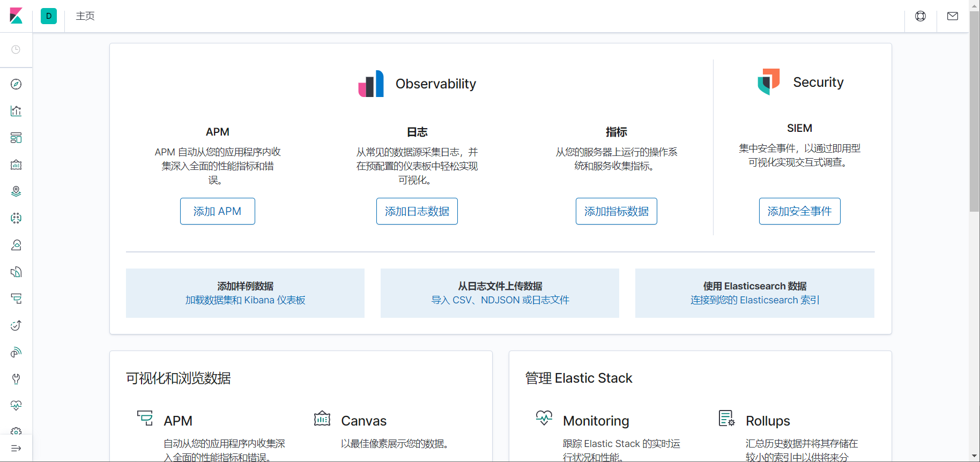Viewport: 980px width, 462px height.
Task: Open Discover compass icon in sidebar
Action: [x=16, y=84]
